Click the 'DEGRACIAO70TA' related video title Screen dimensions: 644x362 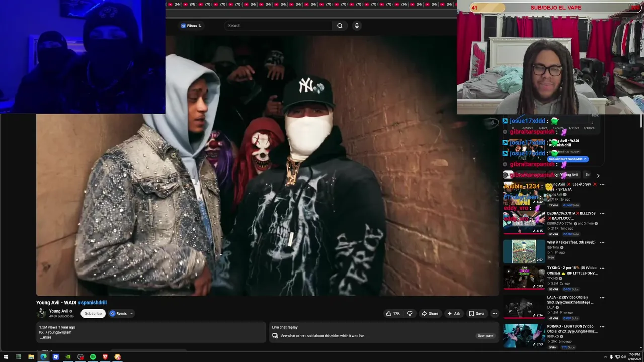pos(571,215)
